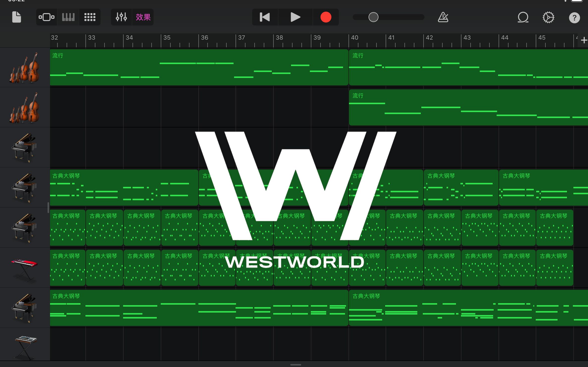
Task: Click the master volume slider knob
Action: point(373,17)
